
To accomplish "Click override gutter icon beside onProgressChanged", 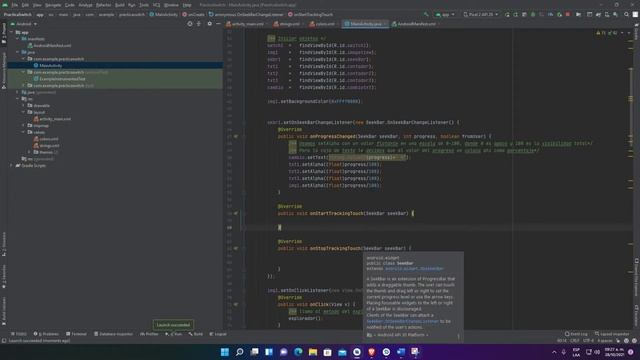I will tap(236, 136).
